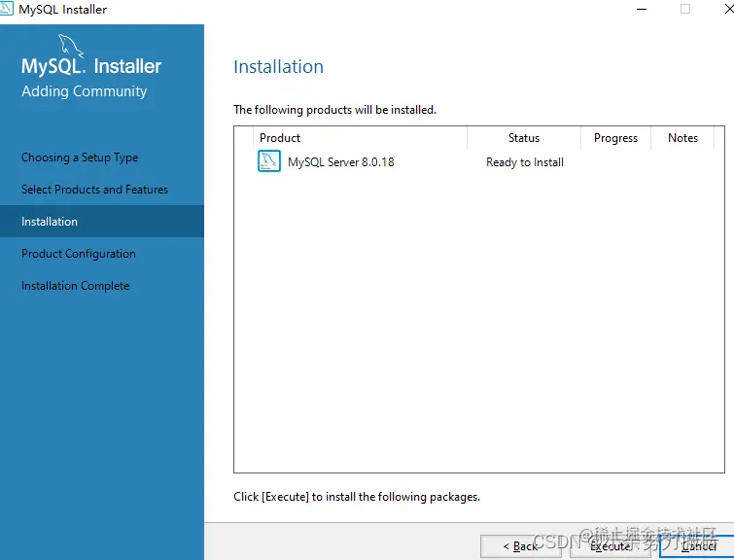
Task: Go to Select Products and Features step
Action: pyautogui.click(x=94, y=190)
